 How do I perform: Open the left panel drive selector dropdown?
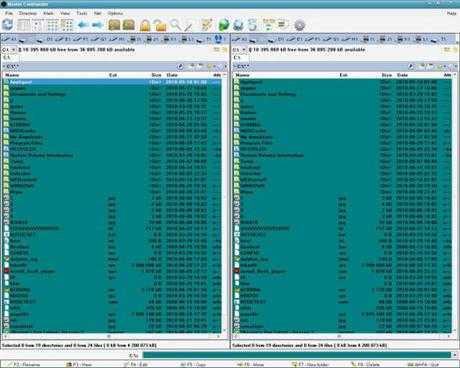(x=9, y=50)
